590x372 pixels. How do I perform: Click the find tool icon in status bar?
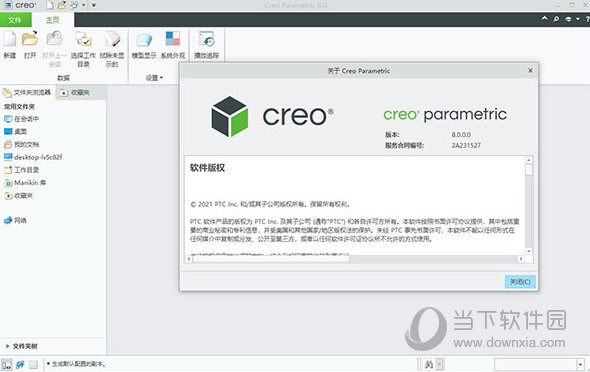(x=429, y=364)
